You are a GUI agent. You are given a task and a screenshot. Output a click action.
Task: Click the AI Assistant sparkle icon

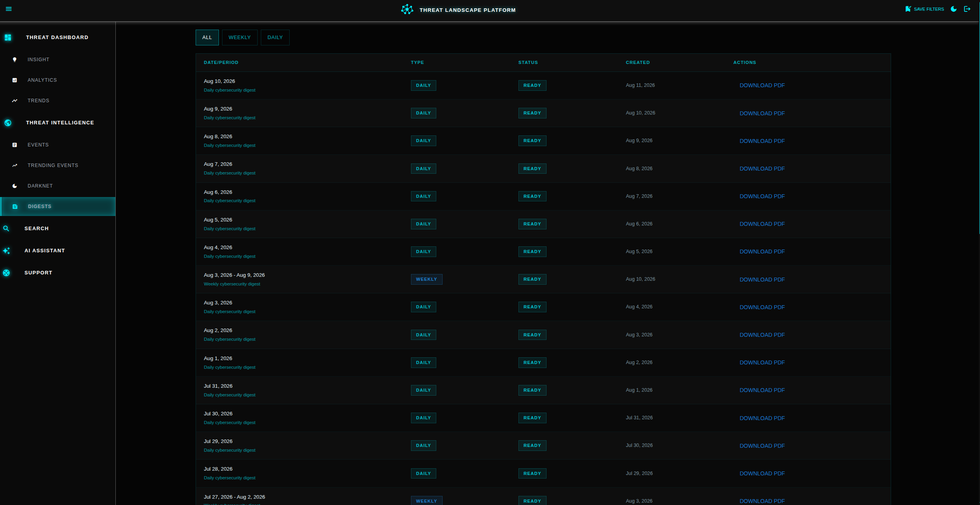(6, 251)
